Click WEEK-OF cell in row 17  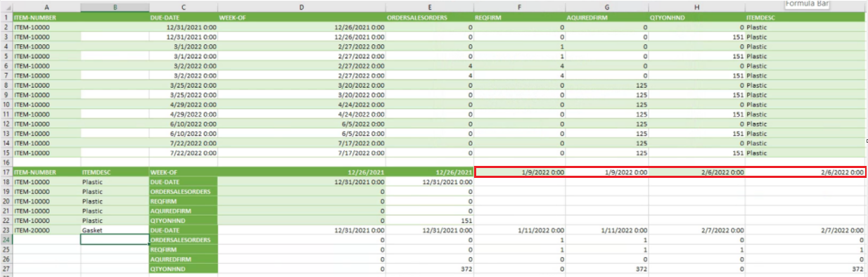(183, 172)
